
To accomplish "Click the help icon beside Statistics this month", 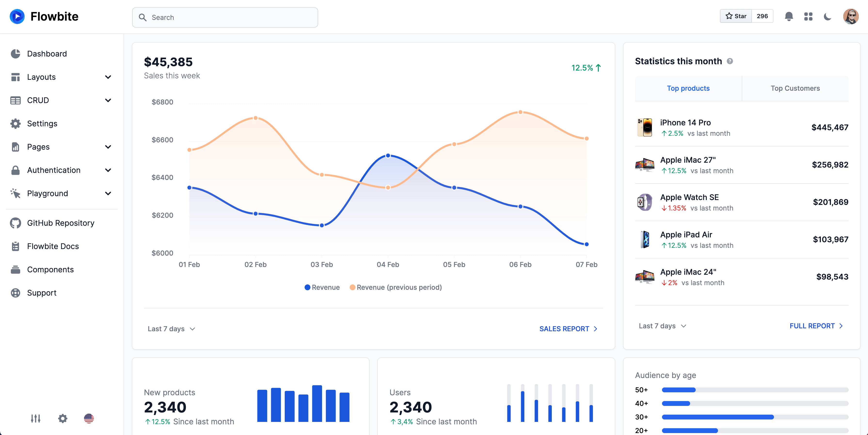I will tap(729, 61).
